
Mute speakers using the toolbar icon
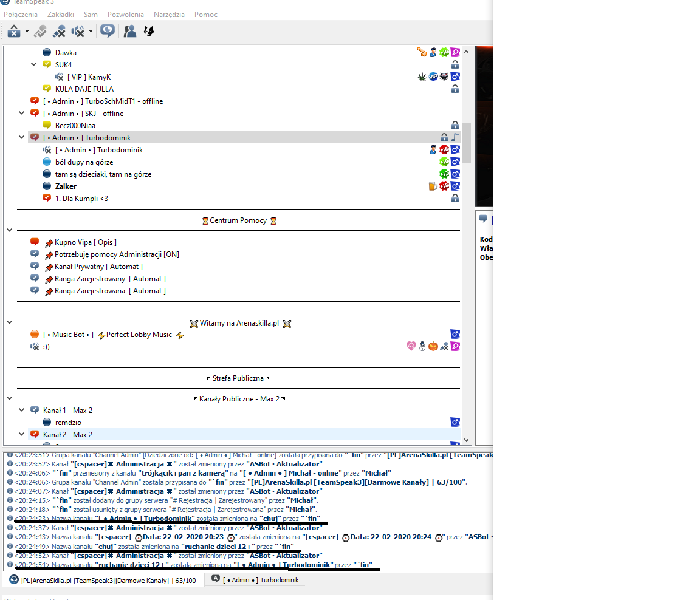tap(78, 31)
